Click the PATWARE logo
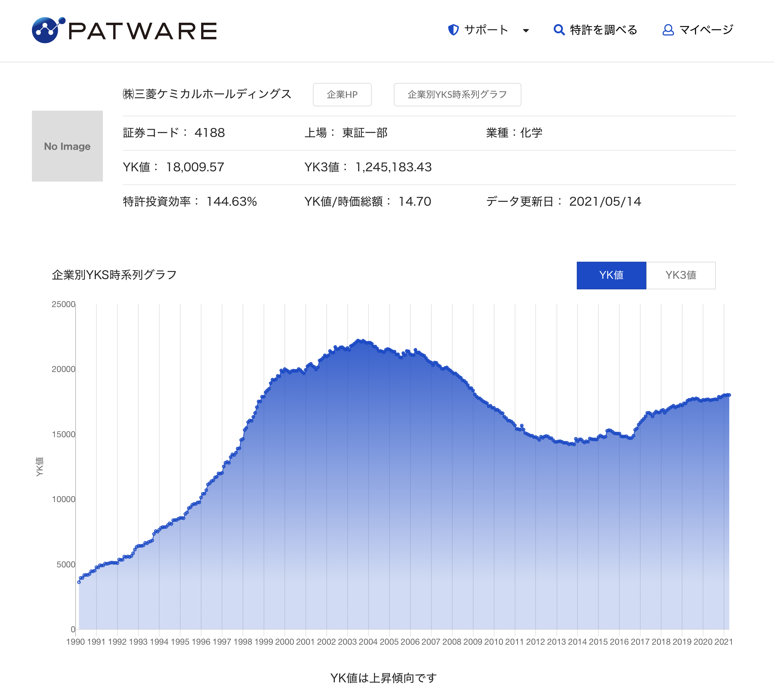The image size is (774, 700). (x=124, y=30)
